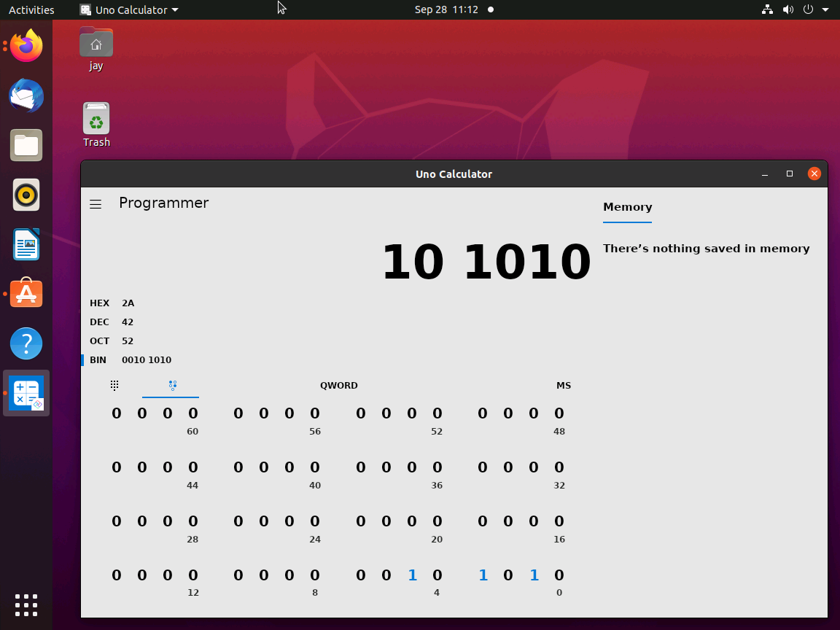The height and width of the screenshot is (630, 840).
Task: Toggle bit 5 showing blue 1
Action: click(412, 575)
